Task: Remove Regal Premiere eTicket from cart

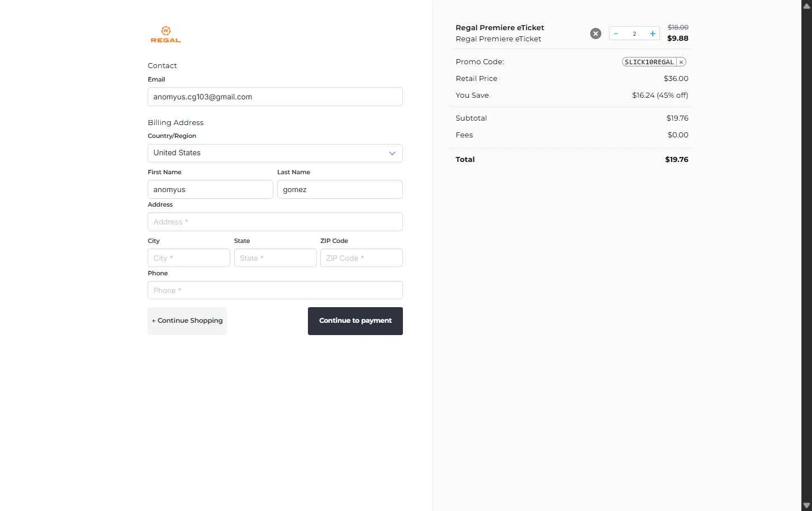Action: click(596, 34)
